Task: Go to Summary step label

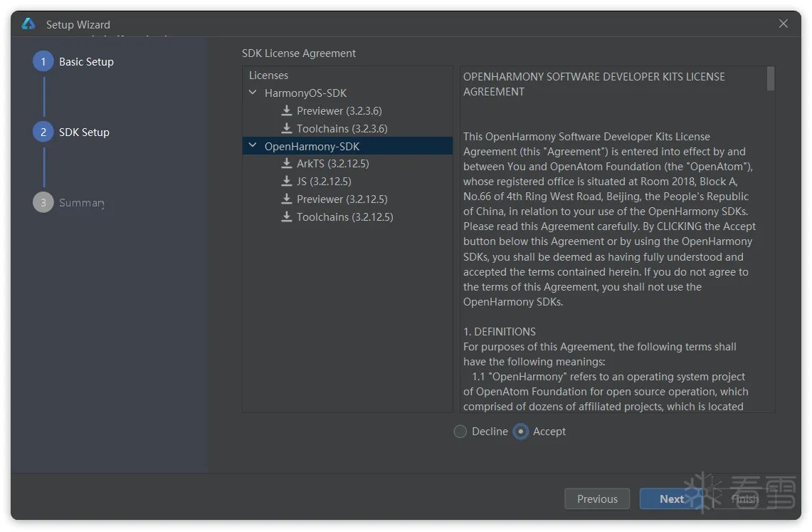Action: click(82, 202)
